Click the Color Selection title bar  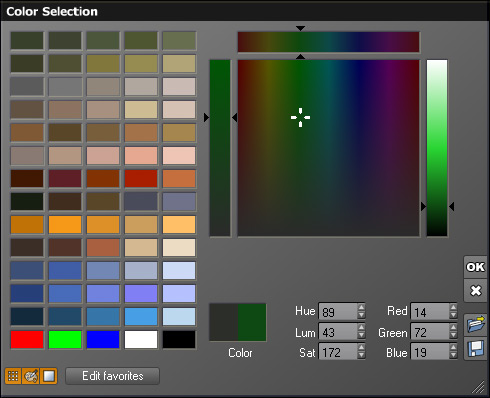245,12
